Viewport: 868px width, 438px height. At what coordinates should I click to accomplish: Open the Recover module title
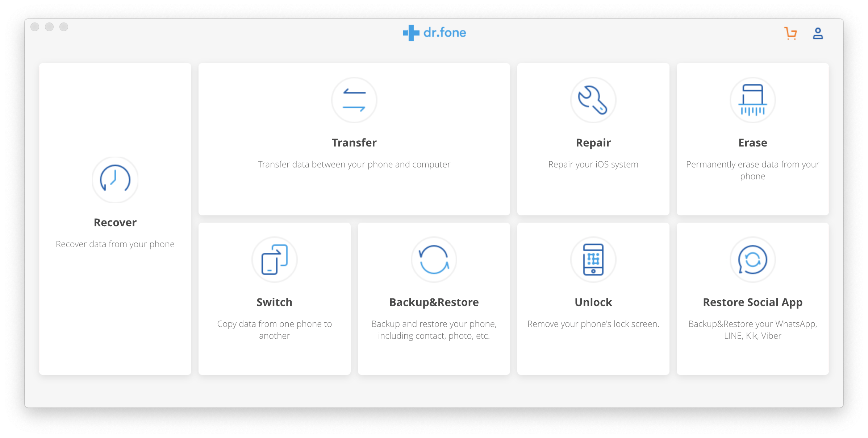pos(115,222)
